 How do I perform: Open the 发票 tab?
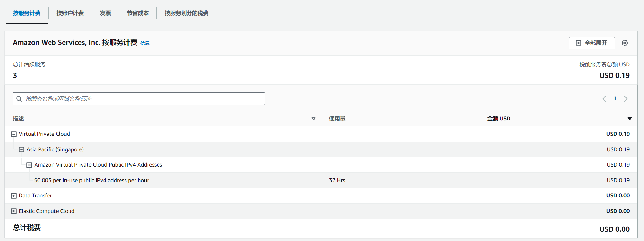click(x=105, y=13)
